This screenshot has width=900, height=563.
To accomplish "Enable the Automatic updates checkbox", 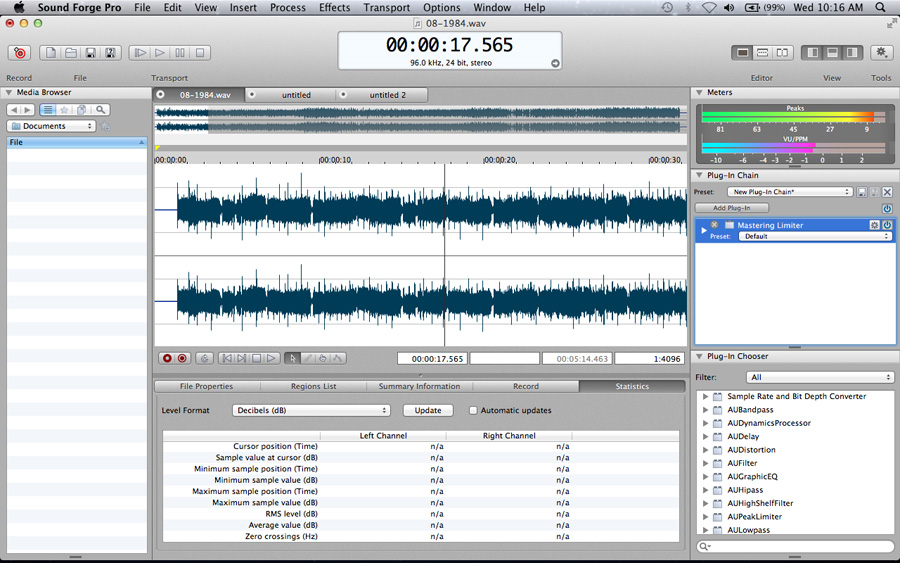I will click(x=473, y=410).
